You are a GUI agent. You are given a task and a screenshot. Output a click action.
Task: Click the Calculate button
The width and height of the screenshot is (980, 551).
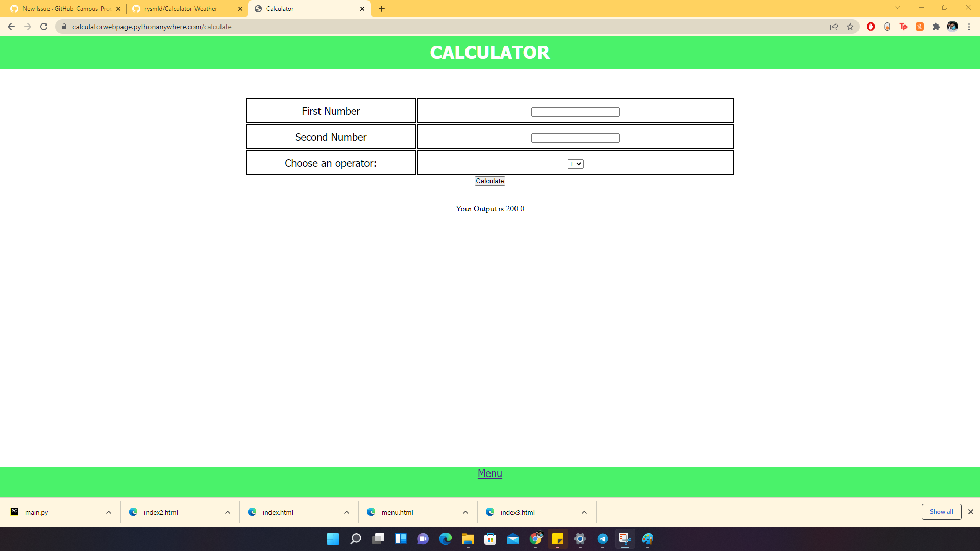pos(490,181)
